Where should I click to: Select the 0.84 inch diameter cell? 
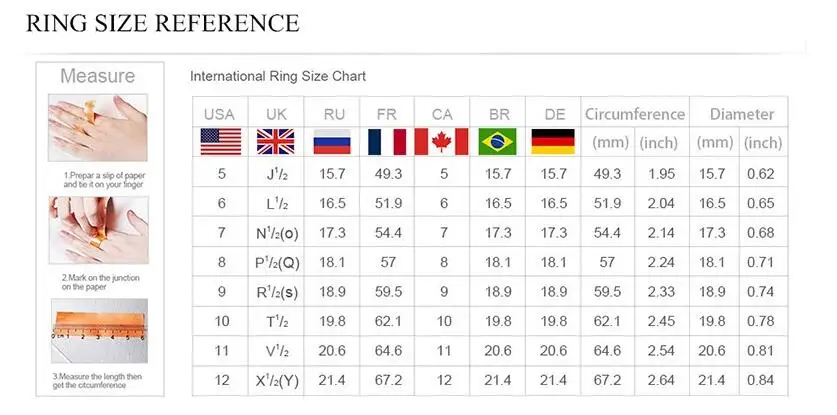click(761, 381)
